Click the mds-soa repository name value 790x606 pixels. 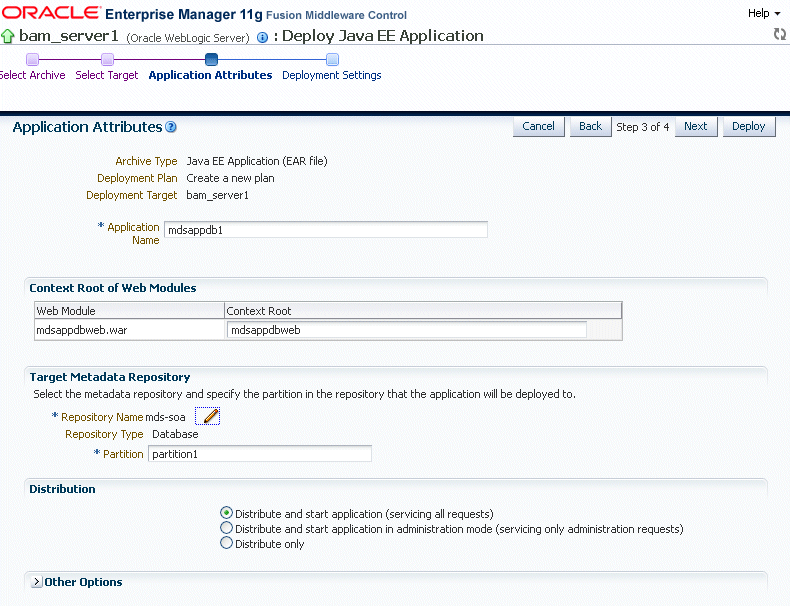click(x=165, y=417)
